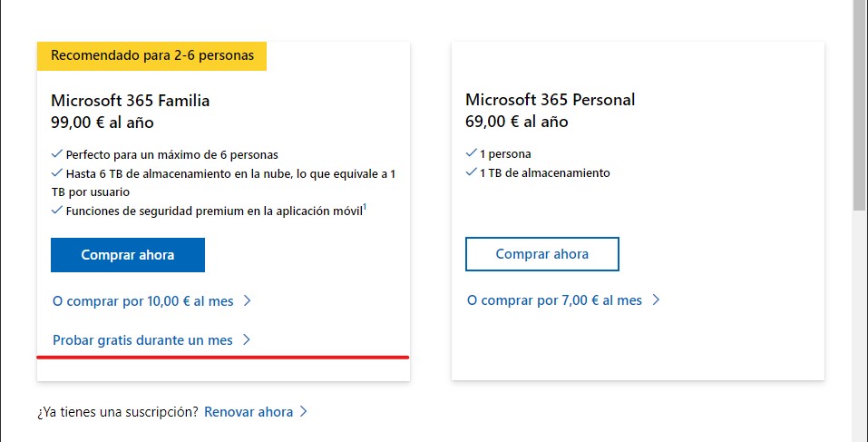Select the "Microsoft 365 Familia" plan title
Image resolution: width=868 pixels, height=442 pixels.
pyautogui.click(x=131, y=101)
